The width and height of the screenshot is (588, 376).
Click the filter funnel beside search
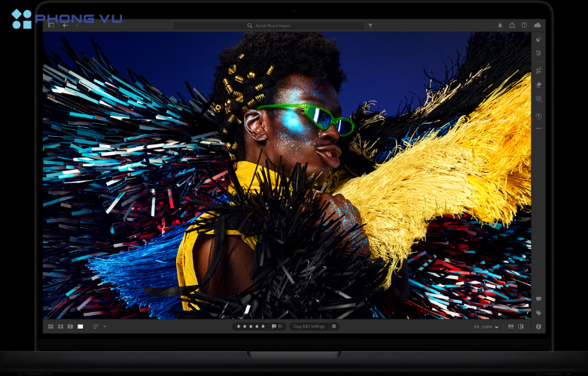pos(370,26)
